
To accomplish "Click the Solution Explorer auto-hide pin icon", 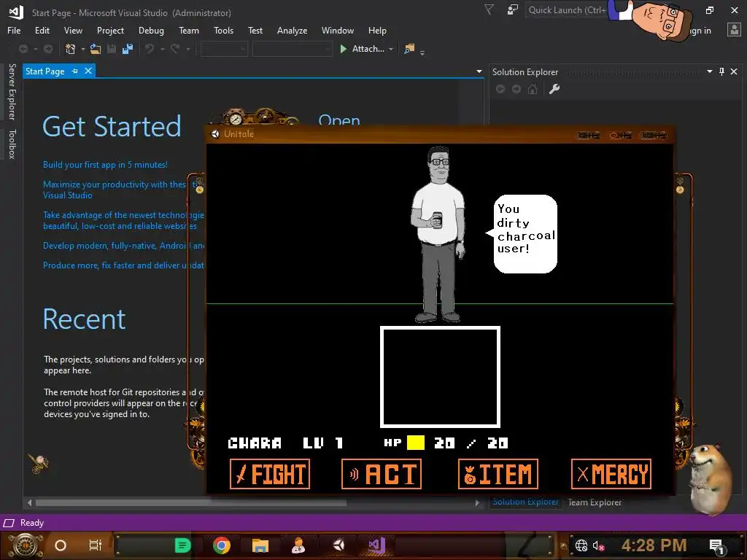I will point(721,71).
